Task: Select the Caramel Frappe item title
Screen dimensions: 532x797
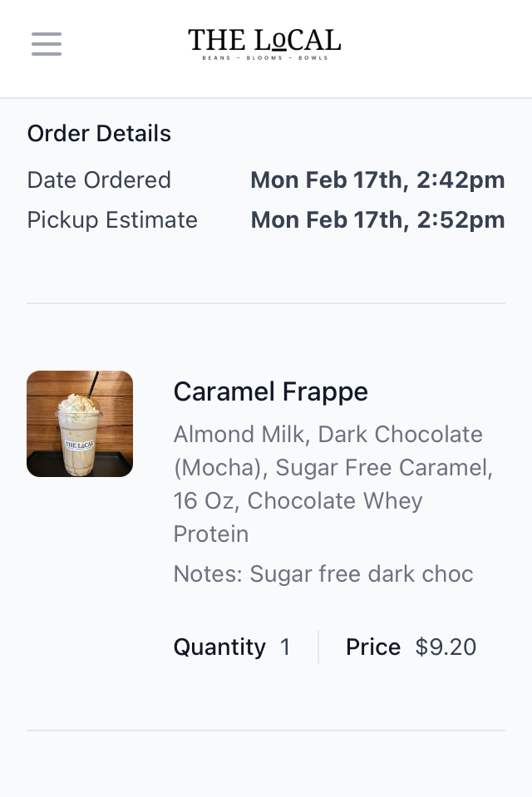Action: 270,391
